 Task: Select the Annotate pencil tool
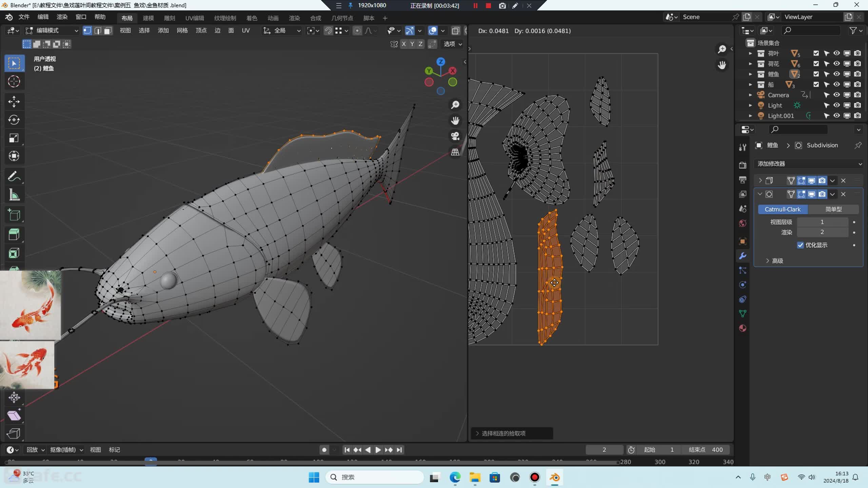point(14,176)
